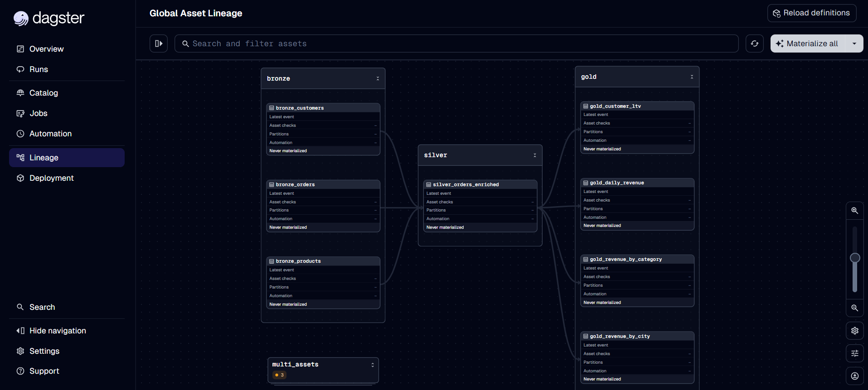Open the Materialize all dropdown arrow

pos(854,43)
